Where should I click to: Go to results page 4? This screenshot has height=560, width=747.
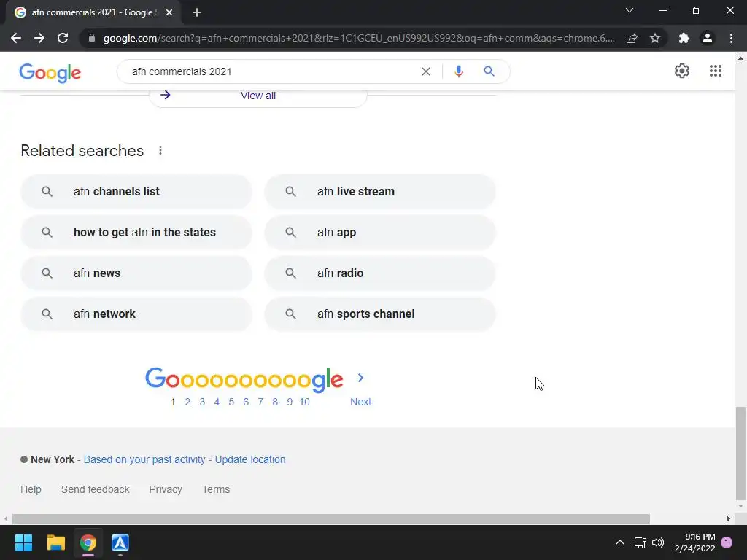coord(217,402)
